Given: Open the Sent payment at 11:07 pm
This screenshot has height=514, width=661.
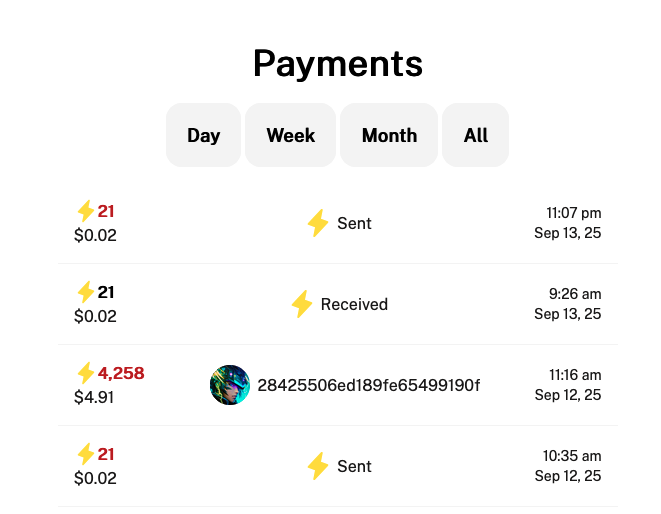Looking at the screenshot, I should [338, 223].
